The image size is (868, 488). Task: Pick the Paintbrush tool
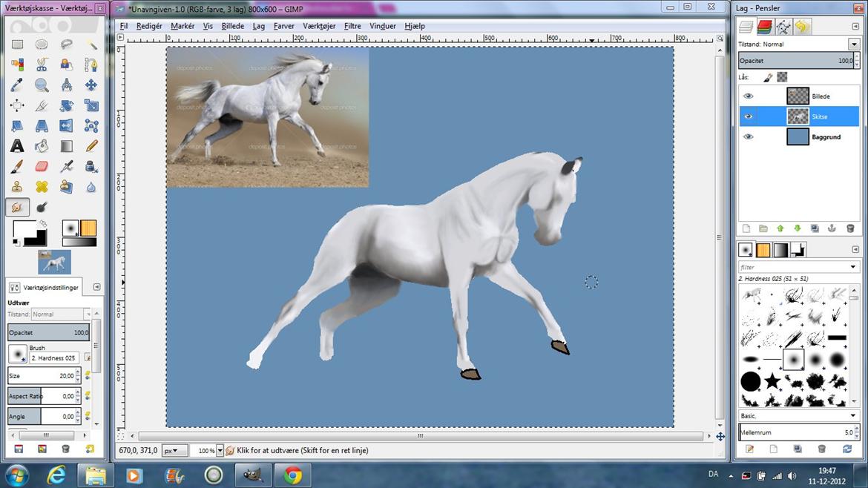pyautogui.click(x=17, y=166)
